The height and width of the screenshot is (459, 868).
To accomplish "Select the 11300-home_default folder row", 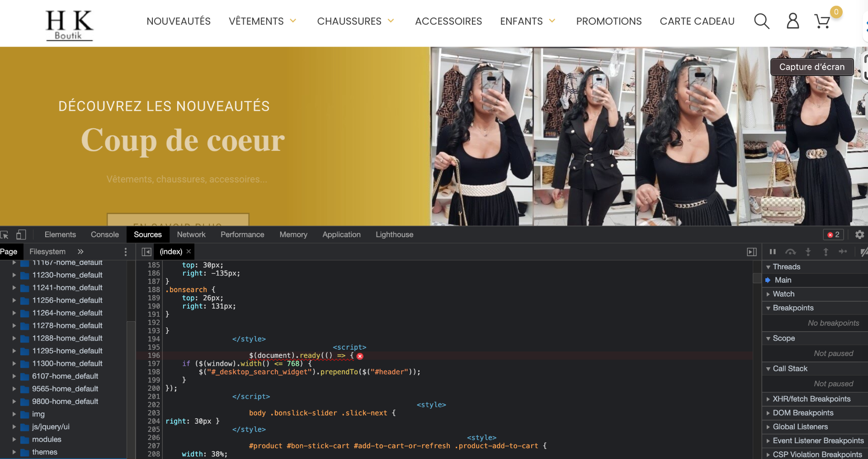I will tap(63, 364).
